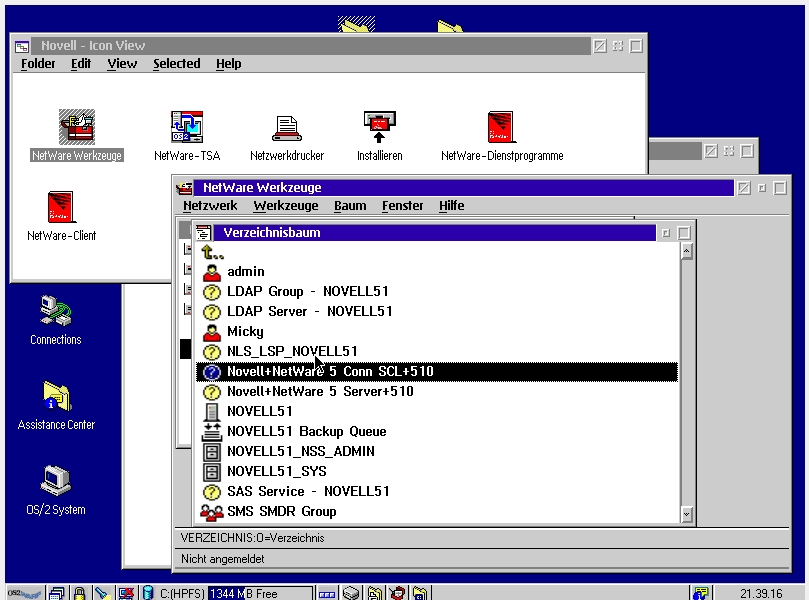809x600 pixels.
Task: Click 'VERZEICHNIS:O=Verzeichnis' status text
Action: tap(252, 538)
